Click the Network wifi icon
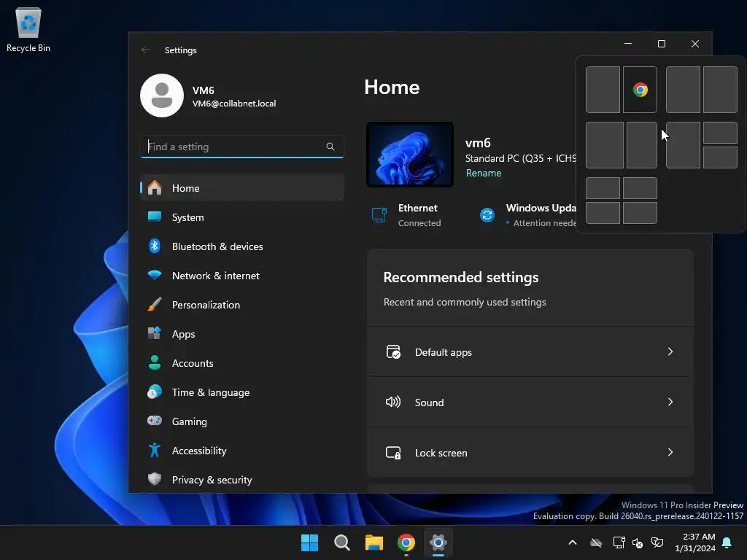The height and width of the screenshot is (560, 747). point(155,275)
